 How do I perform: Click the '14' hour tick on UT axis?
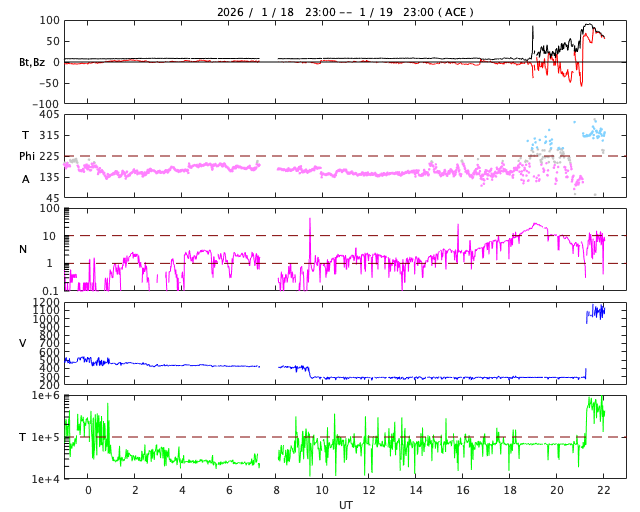pyautogui.click(x=416, y=490)
